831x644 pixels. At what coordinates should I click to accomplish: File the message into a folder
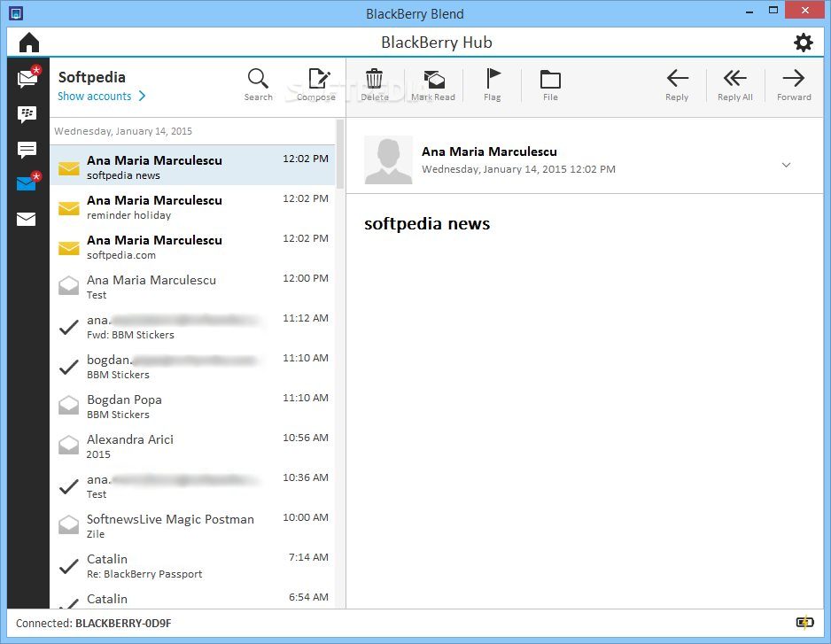point(550,85)
